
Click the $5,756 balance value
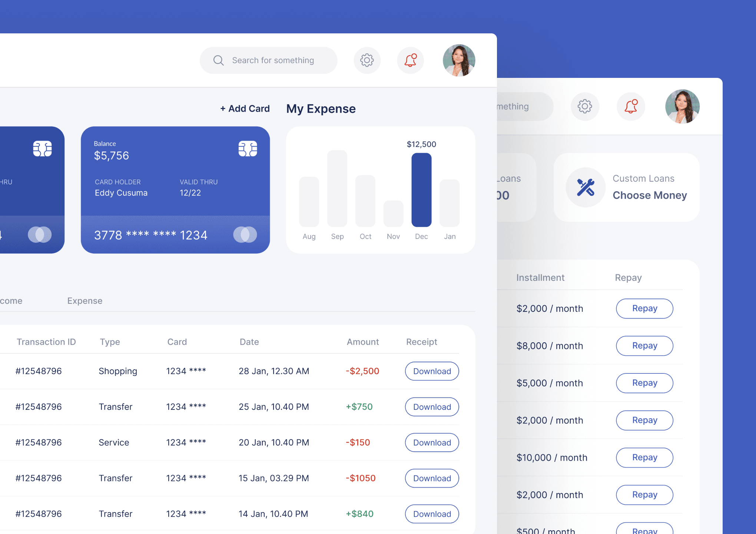pos(111,156)
